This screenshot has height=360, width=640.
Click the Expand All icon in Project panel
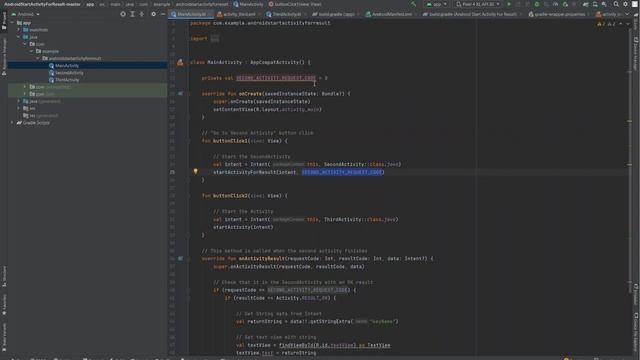click(132, 14)
